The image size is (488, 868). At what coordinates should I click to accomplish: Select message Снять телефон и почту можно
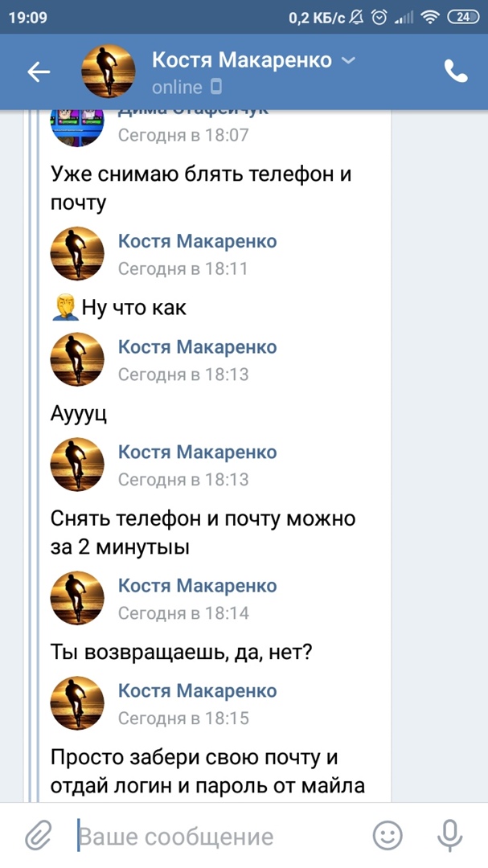tap(202, 532)
